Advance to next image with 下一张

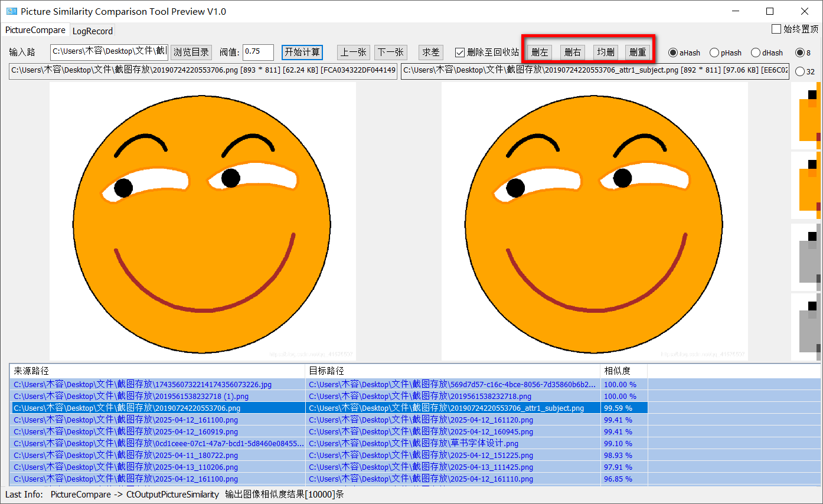click(391, 52)
